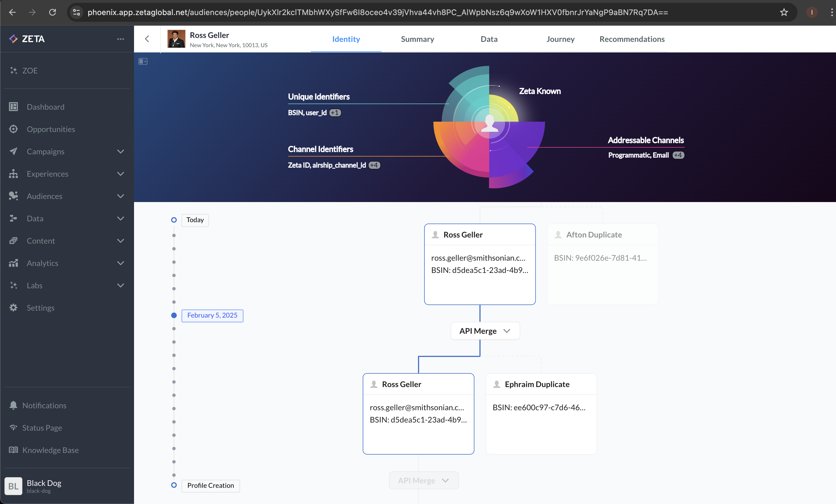Viewport: 836px width, 504px height.
Task: Open the Ephraim Duplicate profile card
Action: coord(541,414)
